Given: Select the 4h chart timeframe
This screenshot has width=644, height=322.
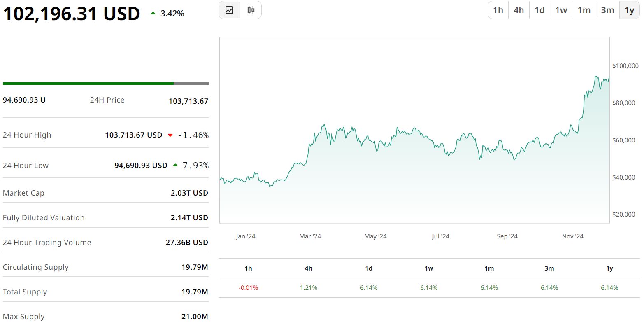Looking at the screenshot, I should [519, 10].
